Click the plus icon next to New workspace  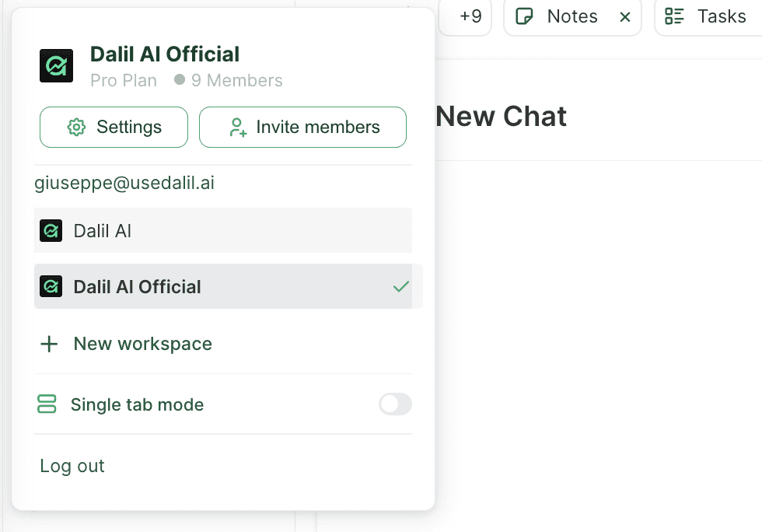coord(48,343)
